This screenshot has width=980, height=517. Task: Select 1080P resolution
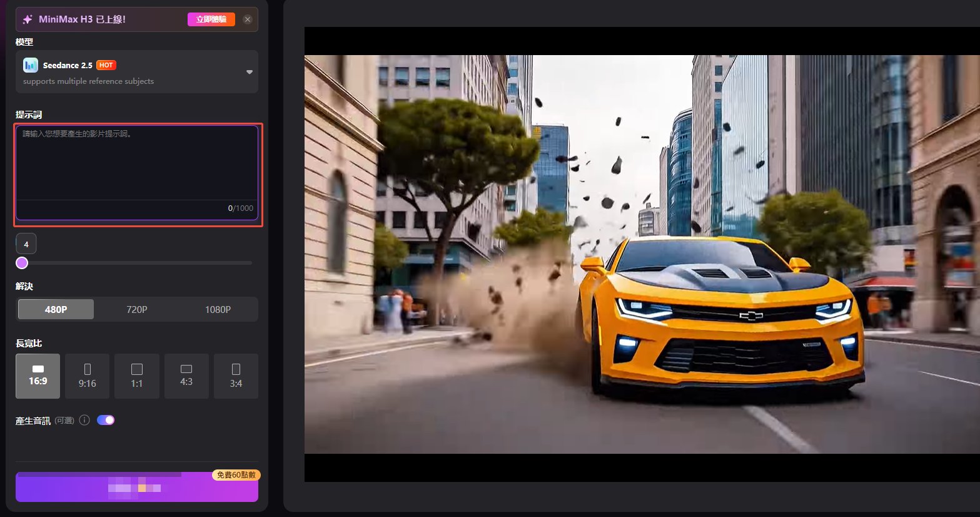click(218, 309)
